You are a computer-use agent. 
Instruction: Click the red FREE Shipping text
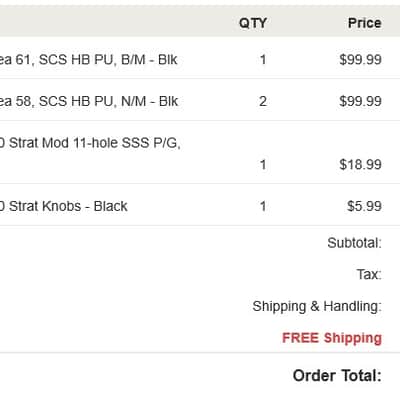pos(332,338)
